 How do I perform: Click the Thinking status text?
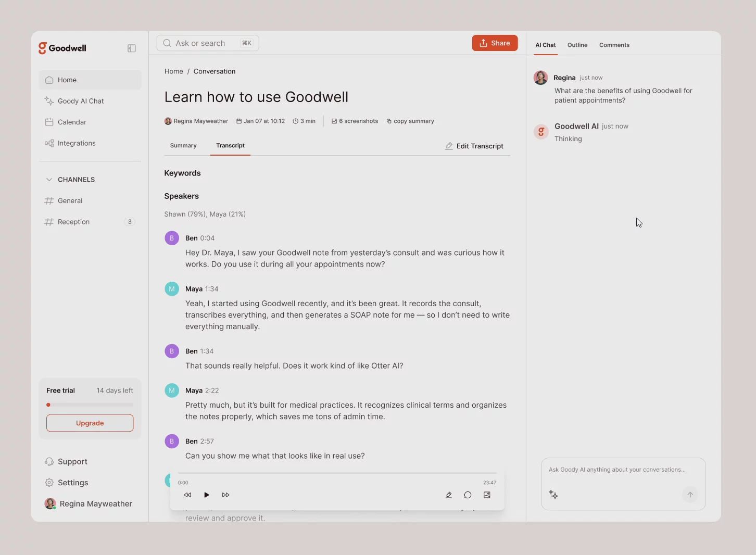pyautogui.click(x=568, y=139)
